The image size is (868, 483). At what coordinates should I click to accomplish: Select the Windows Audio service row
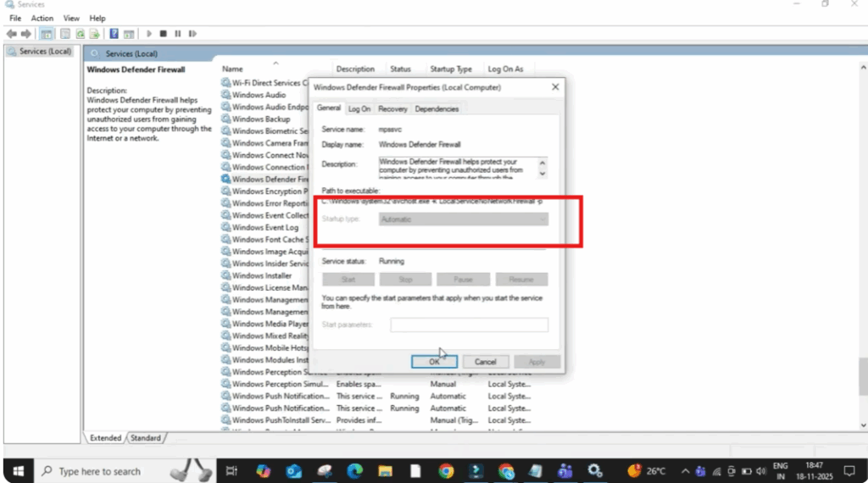tap(259, 95)
